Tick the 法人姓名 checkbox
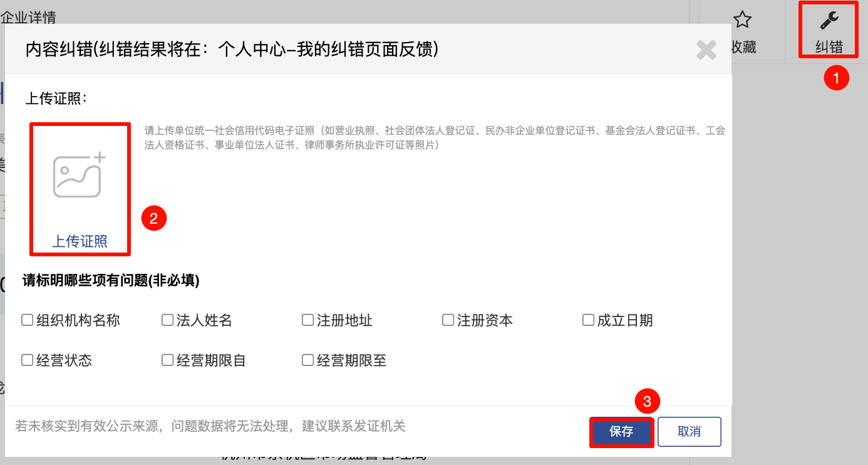This screenshot has height=465, width=868. (x=168, y=320)
